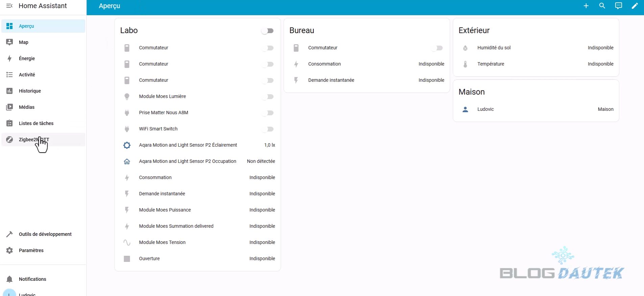Open the Énergie sidebar item
The image size is (644, 296).
(27, 58)
